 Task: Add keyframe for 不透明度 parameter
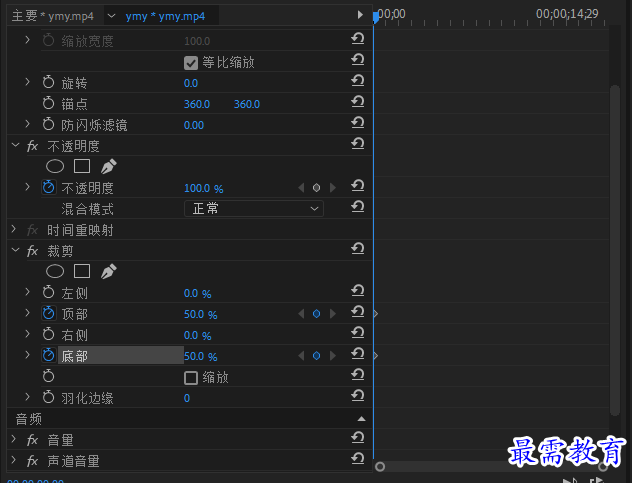click(316, 188)
